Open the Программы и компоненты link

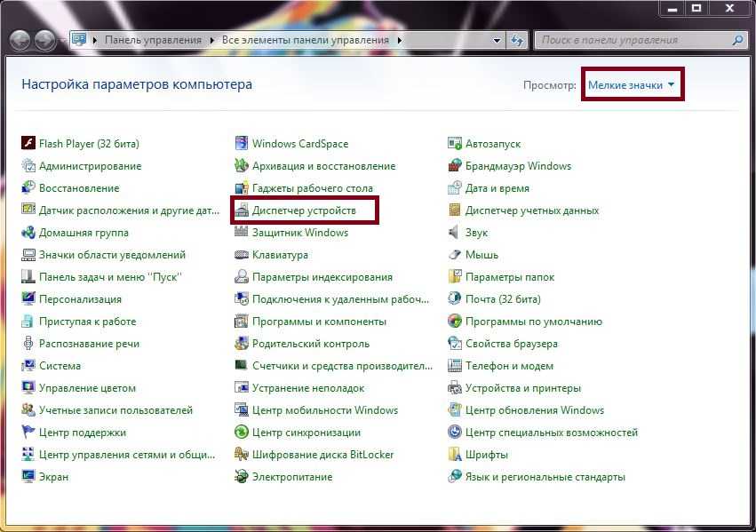[319, 322]
